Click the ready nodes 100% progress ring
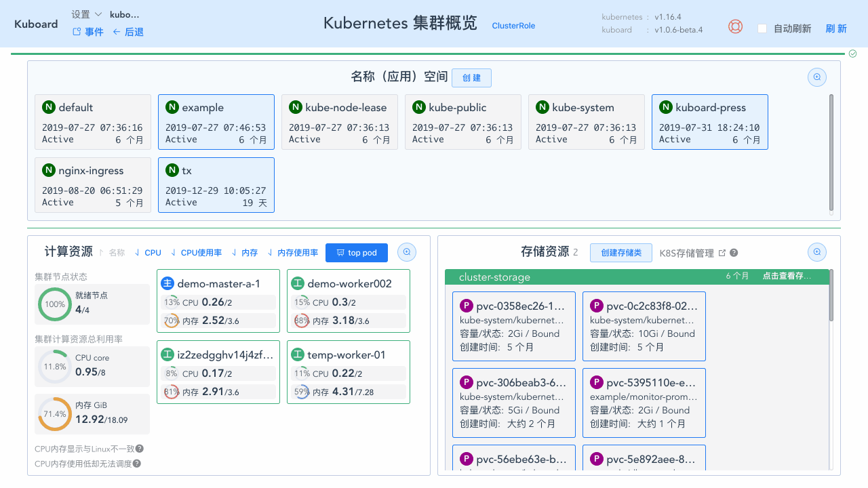The width and height of the screenshot is (868, 488). tap(55, 304)
